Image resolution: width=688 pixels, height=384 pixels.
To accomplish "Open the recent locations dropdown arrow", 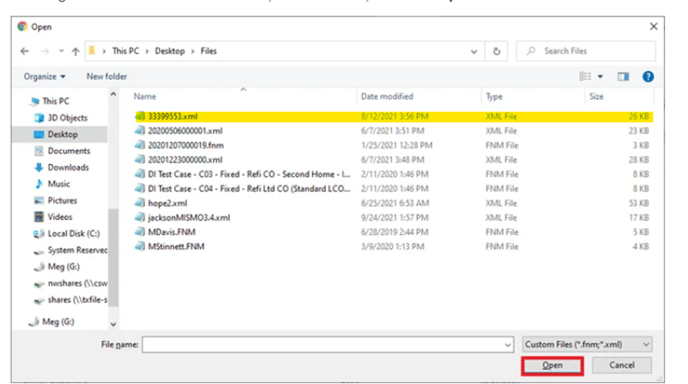I will click(x=61, y=51).
